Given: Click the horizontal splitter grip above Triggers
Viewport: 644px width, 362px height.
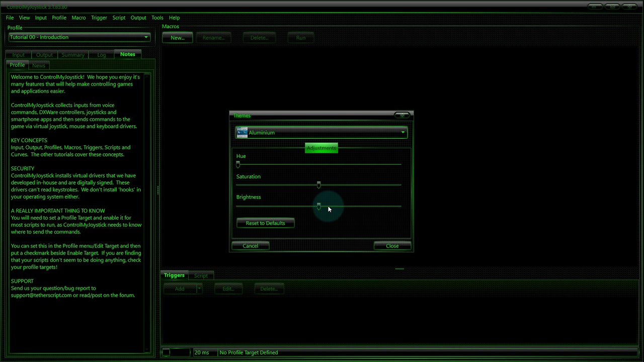Looking at the screenshot, I should click(x=399, y=268).
